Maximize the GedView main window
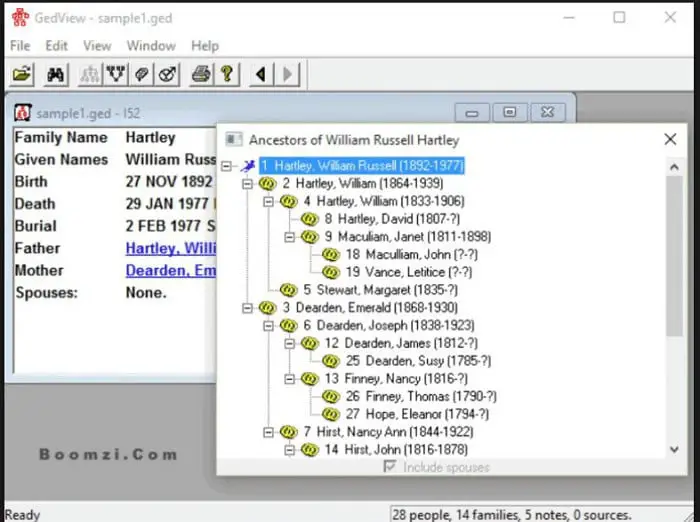Viewport: 700px width, 522px height. [x=619, y=18]
